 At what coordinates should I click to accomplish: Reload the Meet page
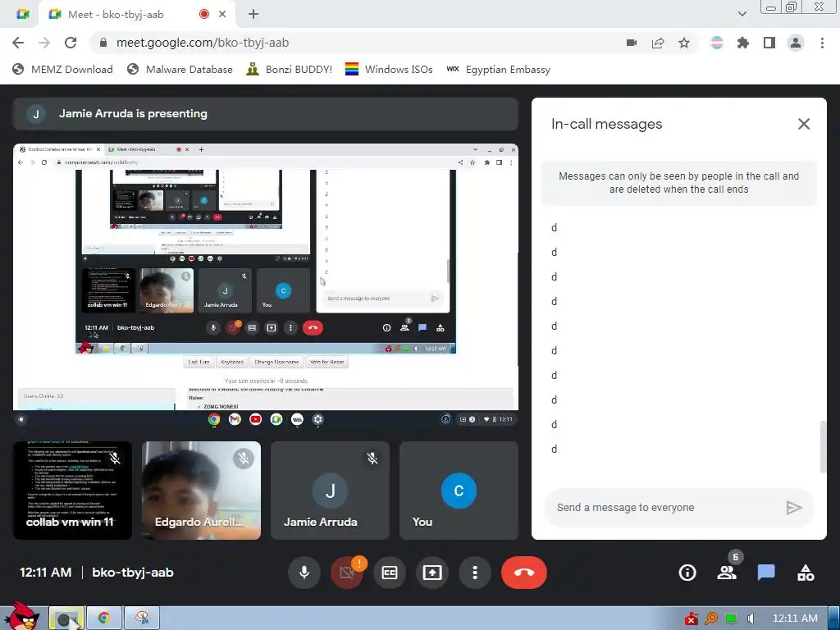[x=71, y=43]
